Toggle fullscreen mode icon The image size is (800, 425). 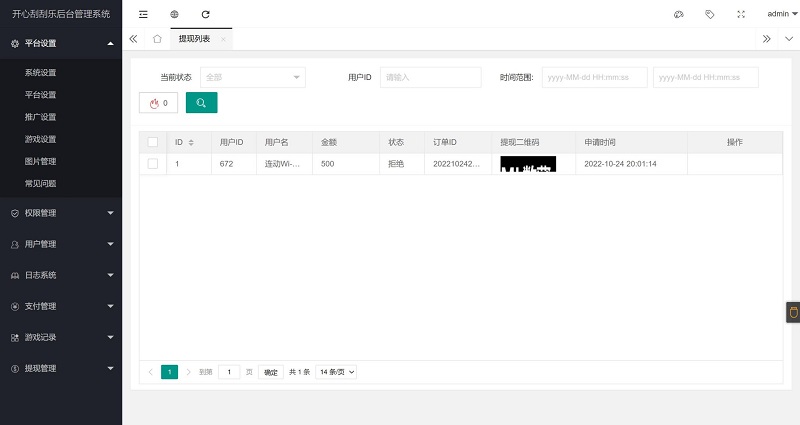point(740,14)
